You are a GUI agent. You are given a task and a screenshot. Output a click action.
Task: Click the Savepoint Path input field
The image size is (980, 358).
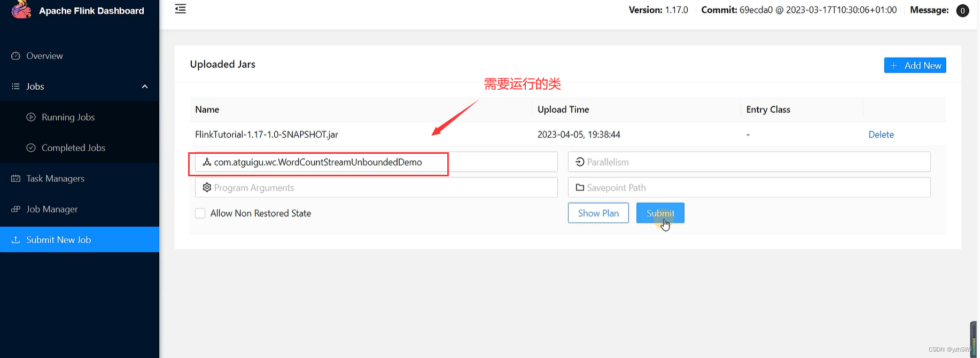click(749, 188)
